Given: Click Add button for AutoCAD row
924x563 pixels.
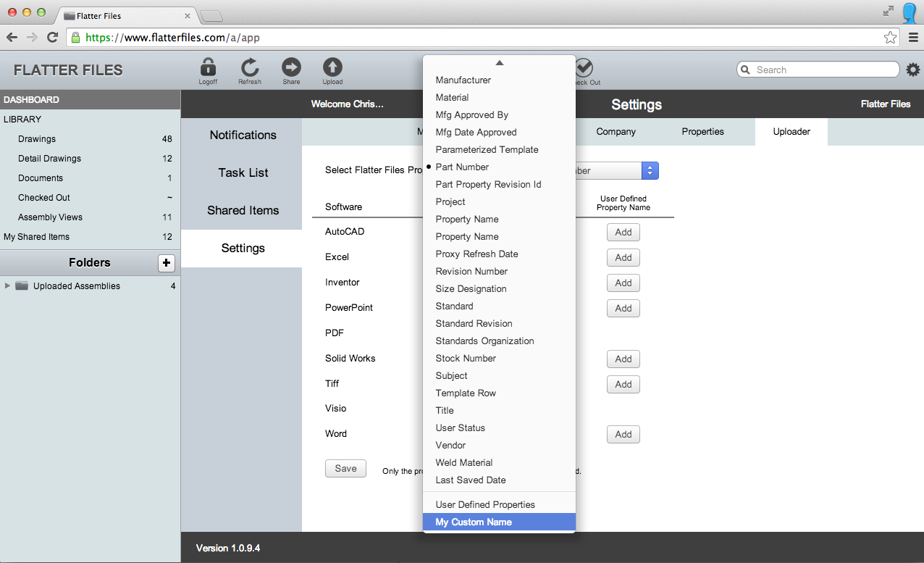Looking at the screenshot, I should [x=623, y=233].
